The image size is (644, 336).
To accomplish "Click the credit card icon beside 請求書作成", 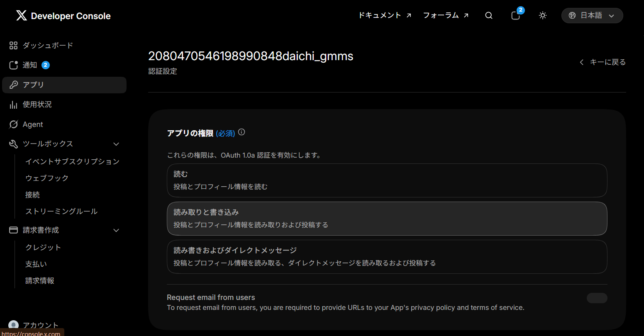I will [x=14, y=230].
